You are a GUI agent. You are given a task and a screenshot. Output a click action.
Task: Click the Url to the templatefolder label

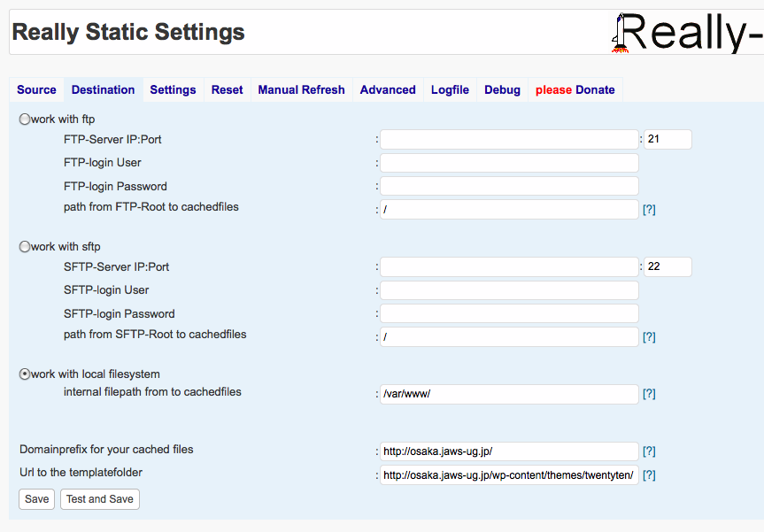pyautogui.click(x=81, y=472)
